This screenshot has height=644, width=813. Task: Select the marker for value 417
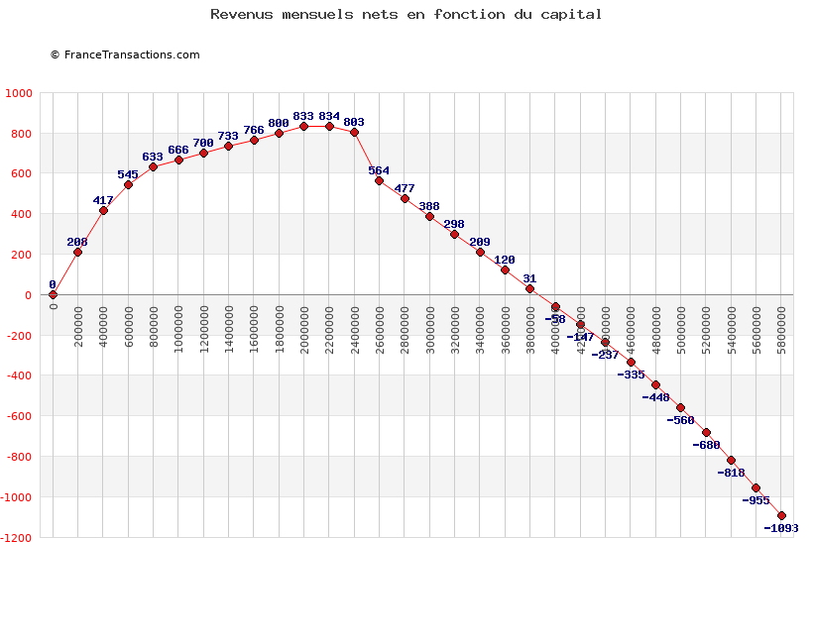pyautogui.click(x=103, y=210)
